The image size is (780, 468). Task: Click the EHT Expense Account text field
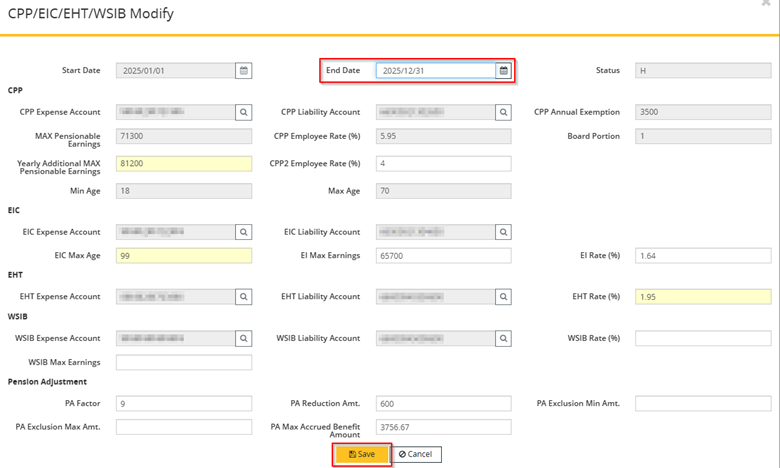coord(176,297)
